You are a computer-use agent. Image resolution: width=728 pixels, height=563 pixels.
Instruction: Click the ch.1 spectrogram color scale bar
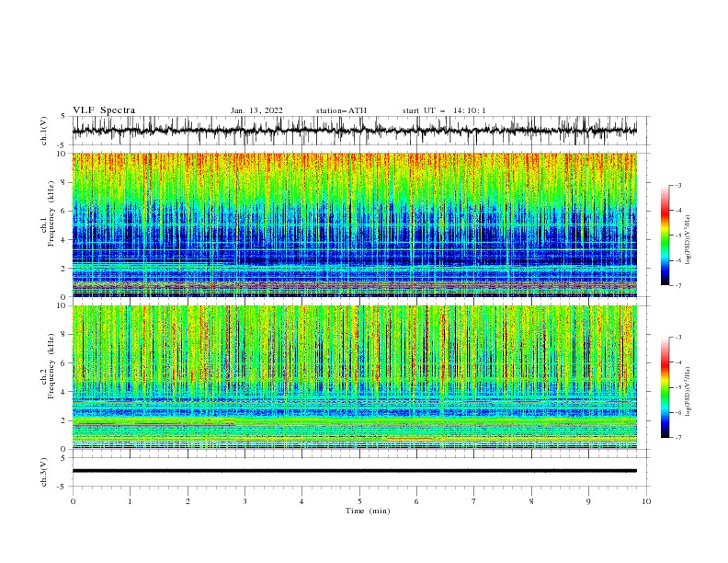[665, 236]
